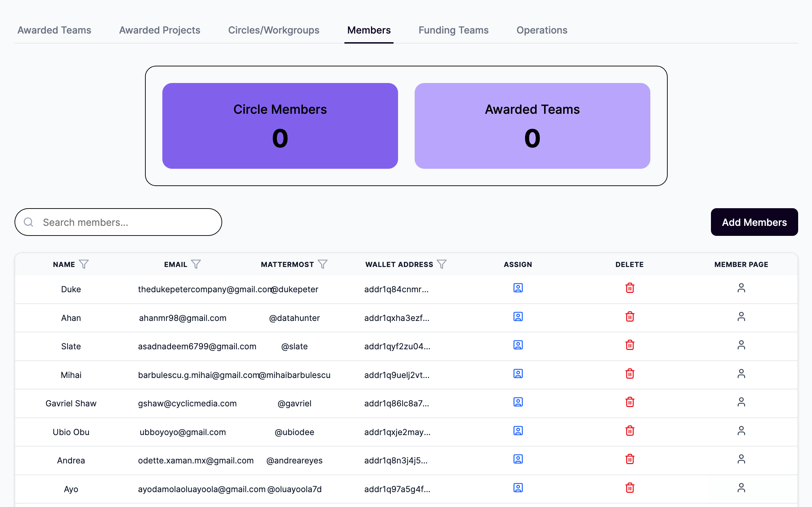Open the Email column filter
The image size is (812, 507).
(x=196, y=264)
